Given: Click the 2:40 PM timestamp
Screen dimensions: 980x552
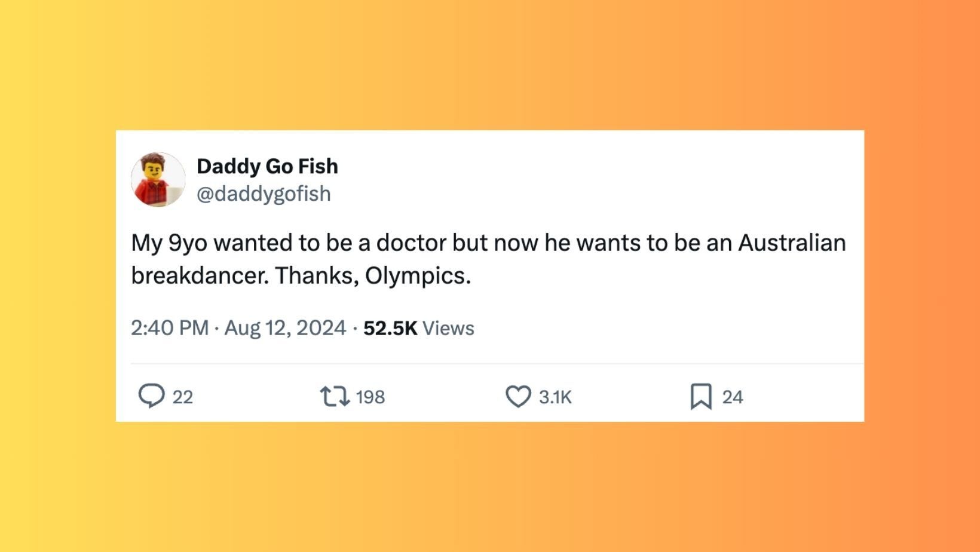Looking at the screenshot, I should click(x=170, y=328).
